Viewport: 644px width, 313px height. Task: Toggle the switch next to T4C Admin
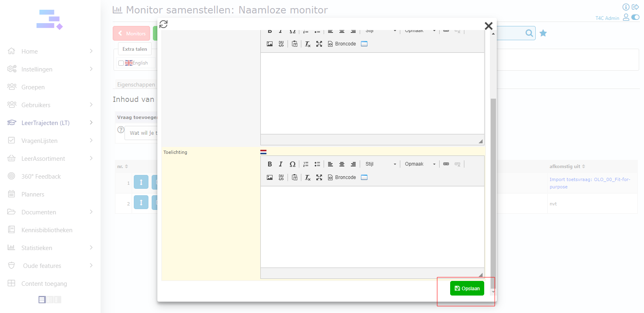[635, 17]
